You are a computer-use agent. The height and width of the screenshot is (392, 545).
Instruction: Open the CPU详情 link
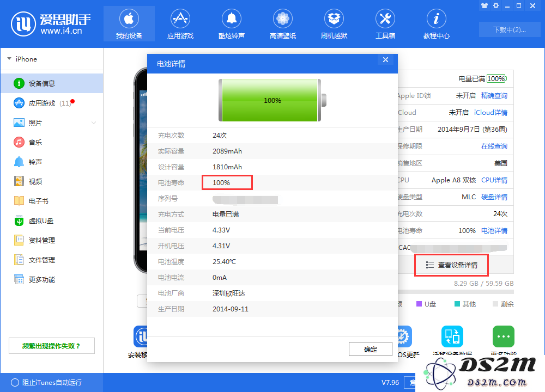494,180
